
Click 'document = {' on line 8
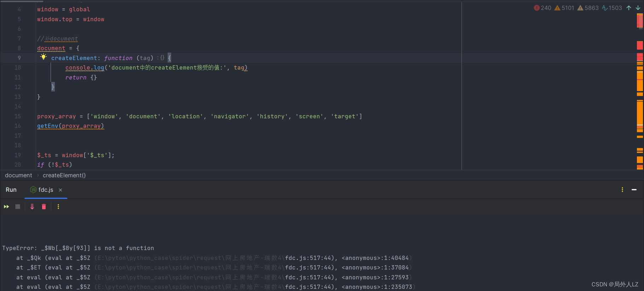(x=58, y=48)
